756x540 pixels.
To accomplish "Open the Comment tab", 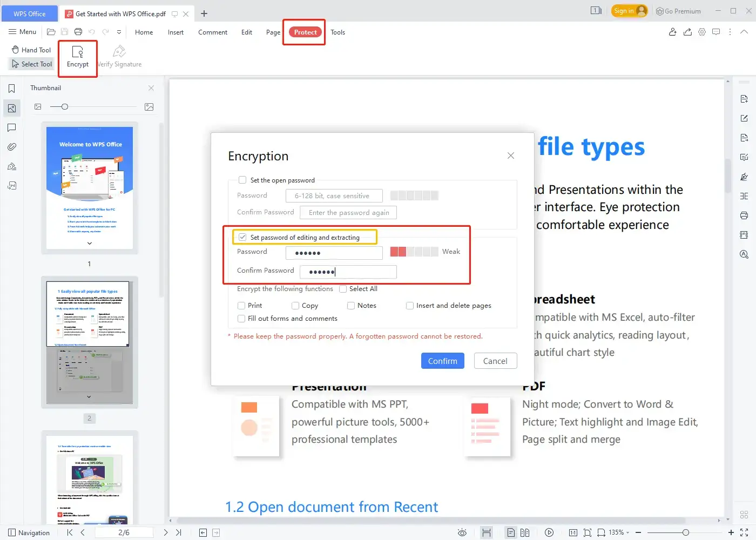I will coord(213,32).
